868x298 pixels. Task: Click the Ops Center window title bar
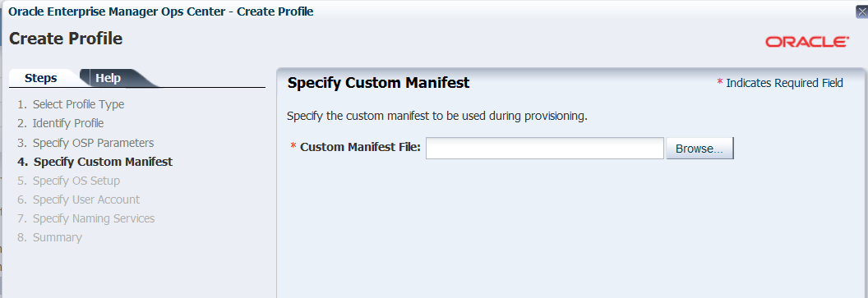[x=161, y=11]
